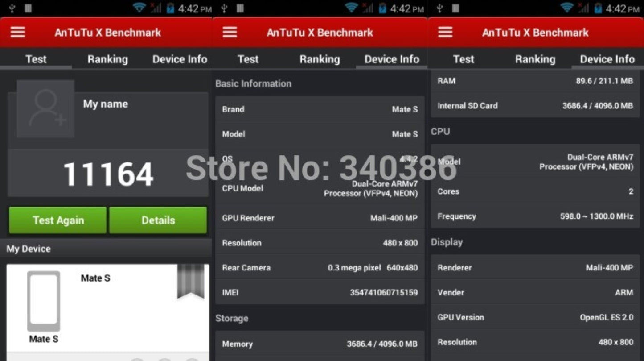Tap the add-user avatar beside My name
Image resolution: width=644 pixels, height=361 pixels.
[45, 108]
